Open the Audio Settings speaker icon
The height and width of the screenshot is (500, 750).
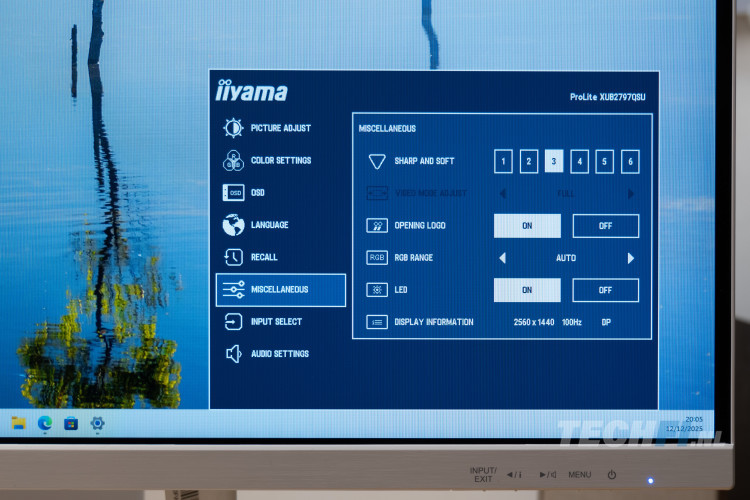click(x=233, y=354)
